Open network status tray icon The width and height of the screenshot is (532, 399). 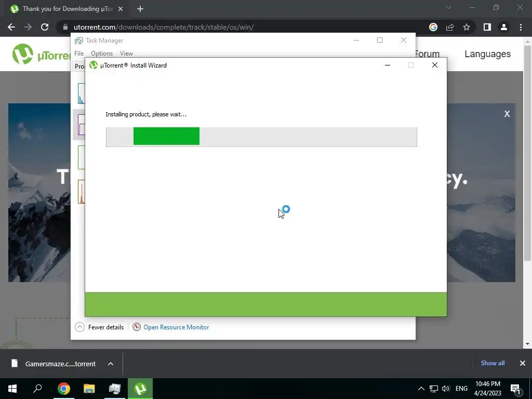(x=434, y=389)
